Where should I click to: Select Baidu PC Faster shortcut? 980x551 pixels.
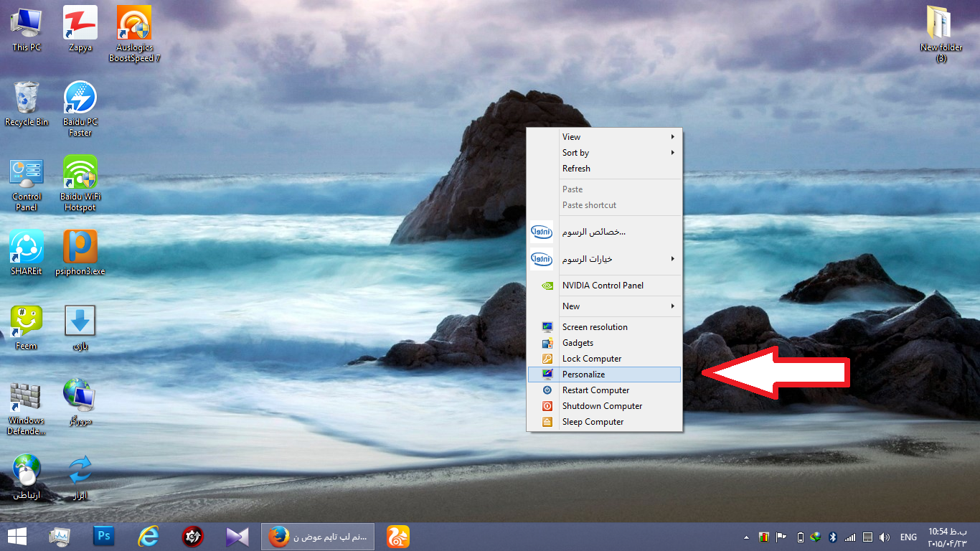(80, 109)
